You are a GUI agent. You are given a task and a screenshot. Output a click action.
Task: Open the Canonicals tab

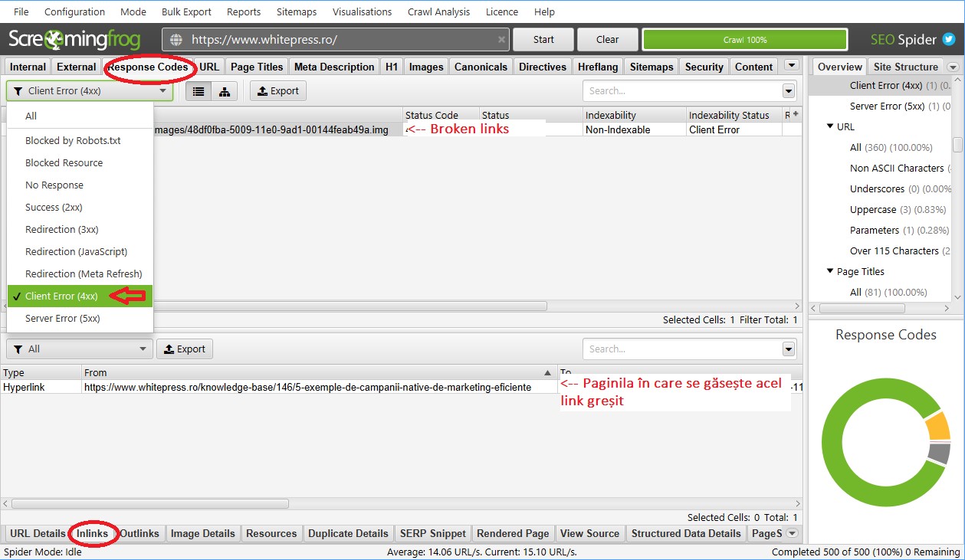click(x=481, y=67)
